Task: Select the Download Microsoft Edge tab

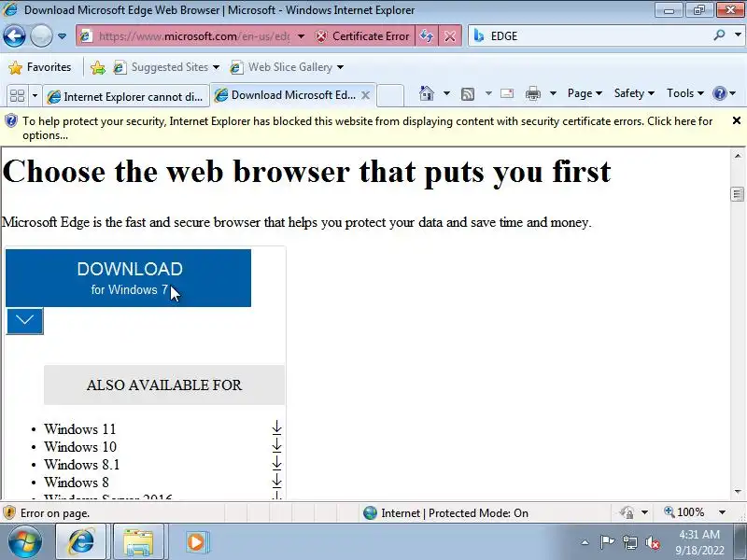Action: pyautogui.click(x=286, y=95)
